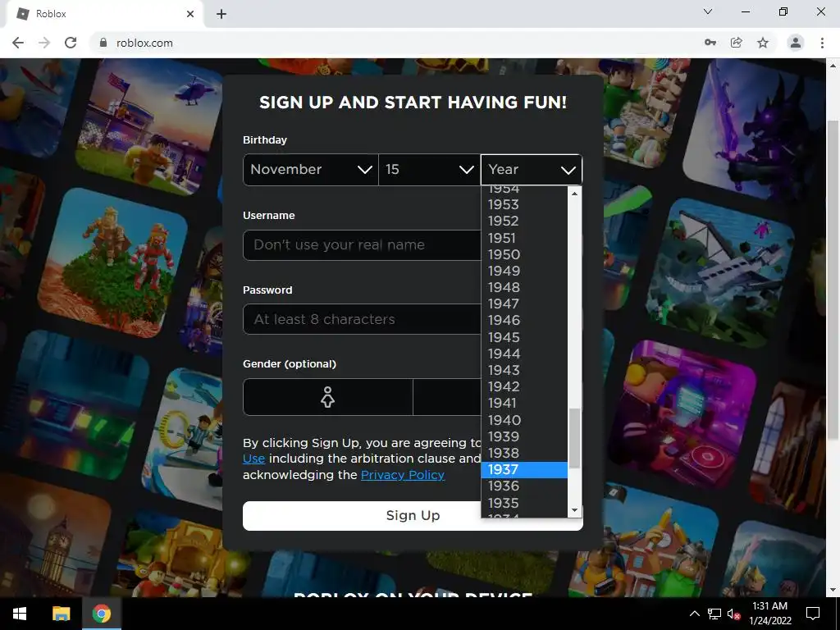The height and width of the screenshot is (630, 840).
Task: Click the muted volume tray icon
Action: pyautogui.click(x=733, y=614)
